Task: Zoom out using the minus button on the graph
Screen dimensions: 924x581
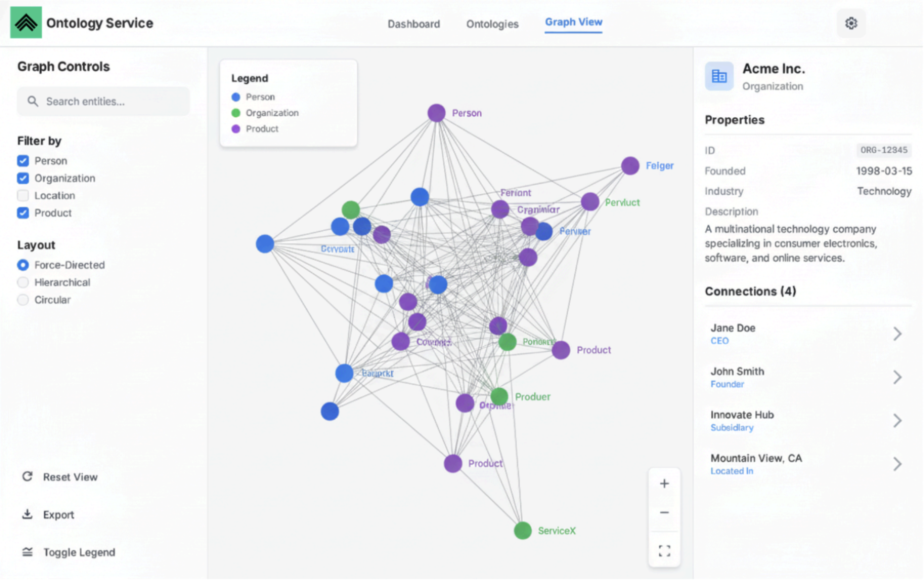Action: point(664,512)
